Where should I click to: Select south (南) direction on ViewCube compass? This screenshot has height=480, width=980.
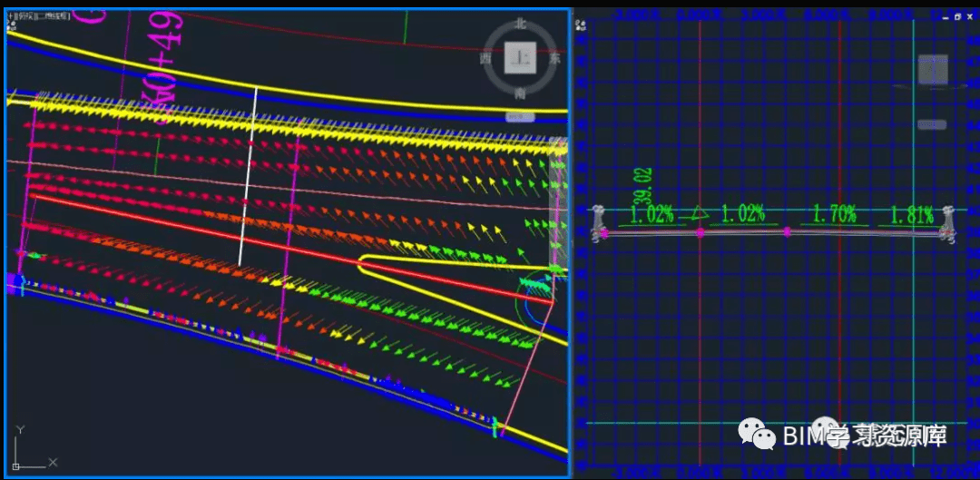[520, 93]
